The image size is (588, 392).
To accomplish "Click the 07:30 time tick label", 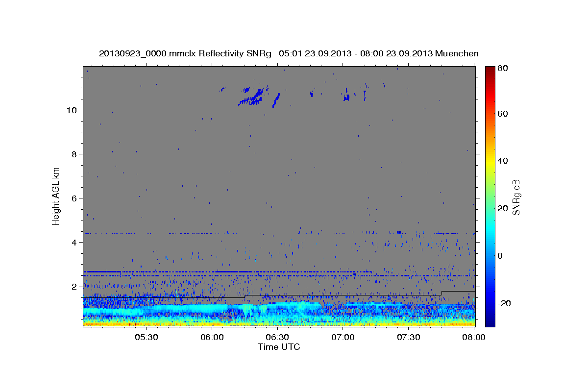I will [x=409, y=337].
